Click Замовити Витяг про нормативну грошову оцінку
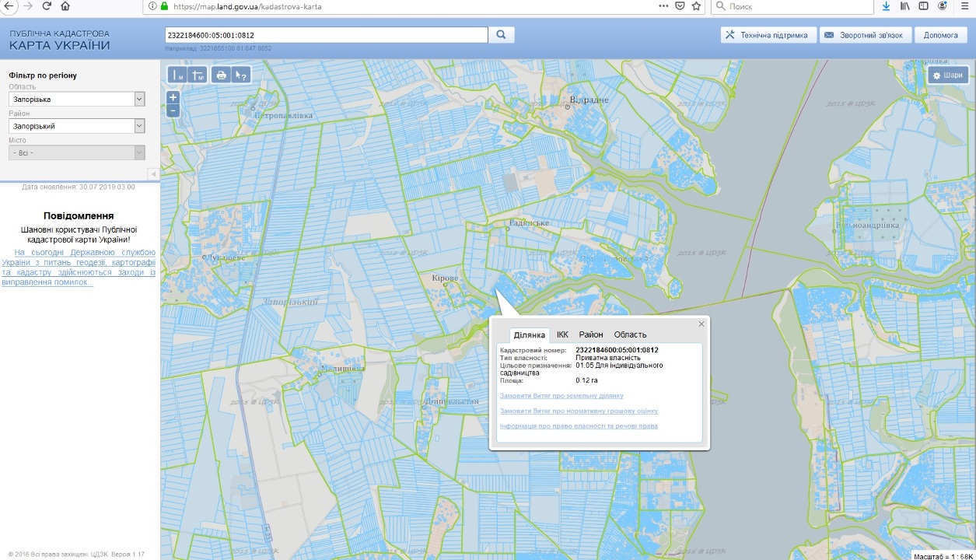 point(579,411)
